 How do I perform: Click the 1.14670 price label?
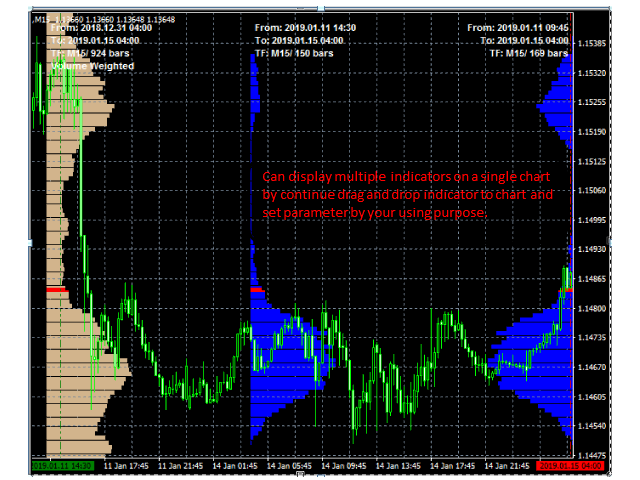coord(592,367)
